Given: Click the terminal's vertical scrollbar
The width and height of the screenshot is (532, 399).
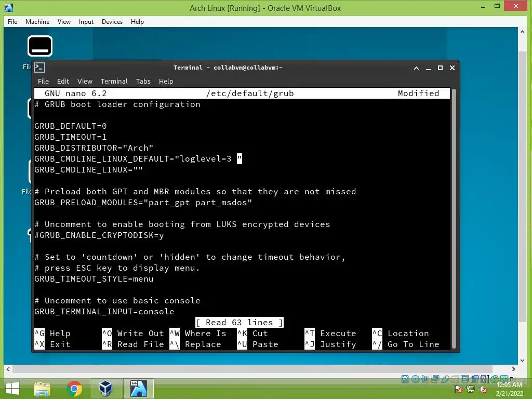Looking at the screenshot, I should pos(454,219).
